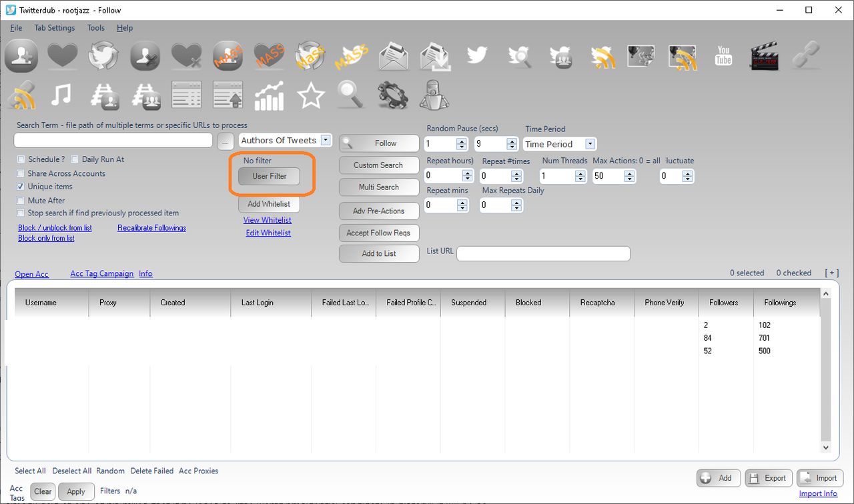Toggle the Mute After checkbox
854x504 pixels.
(x=21, y=200)
